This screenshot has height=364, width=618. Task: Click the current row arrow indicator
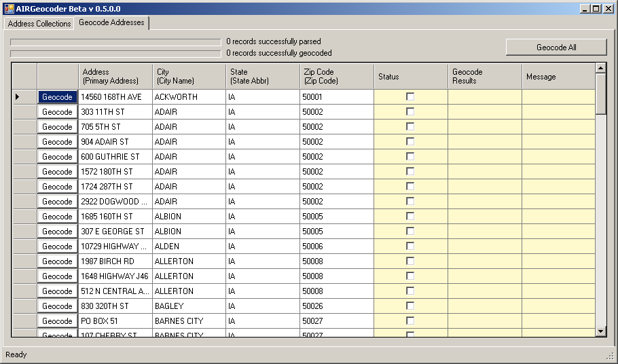click(x=17, y=97)
